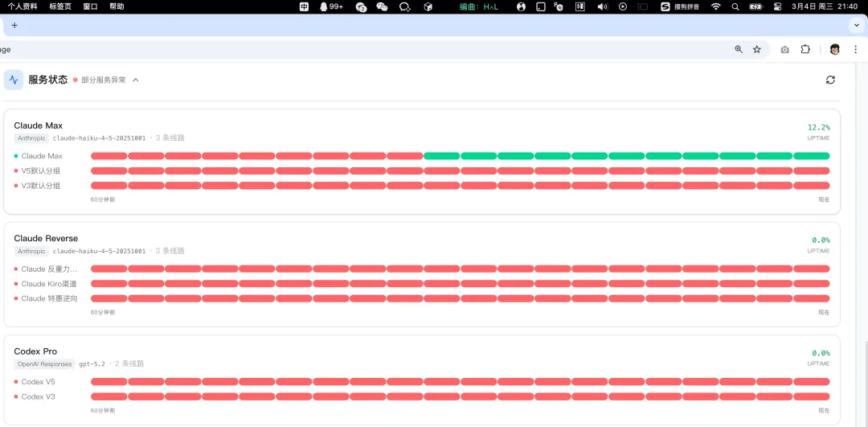Open the browser three-dot menu
This screenshot has width=868, height=427.
click(x=855, y=49)
